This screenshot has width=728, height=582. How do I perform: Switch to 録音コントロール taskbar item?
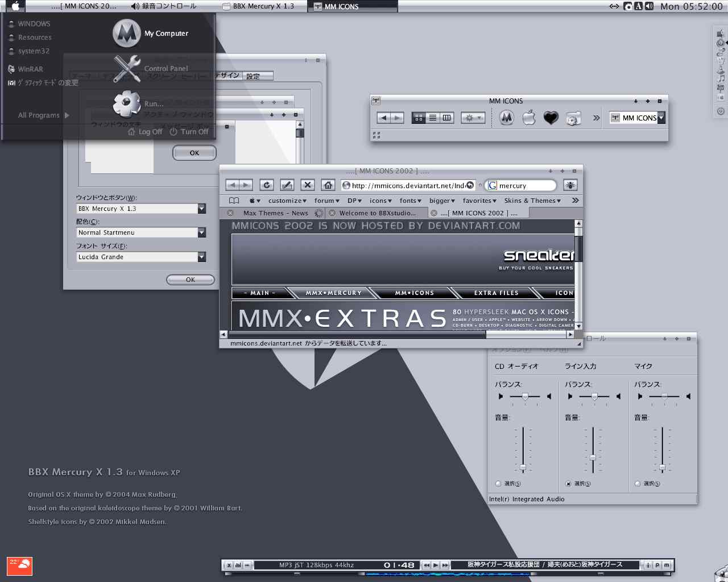[164, 6]
